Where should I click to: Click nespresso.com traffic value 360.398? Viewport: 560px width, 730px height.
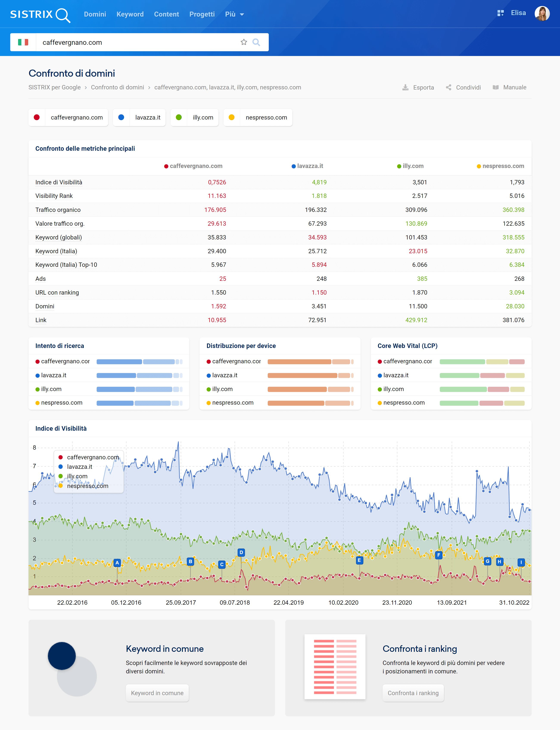pyautogui.click(x=513, y=210)
